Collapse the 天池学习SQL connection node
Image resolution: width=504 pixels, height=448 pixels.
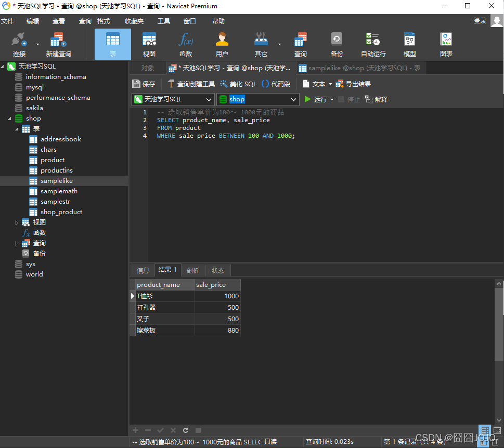pyautogui.click(x=3, y=67)
